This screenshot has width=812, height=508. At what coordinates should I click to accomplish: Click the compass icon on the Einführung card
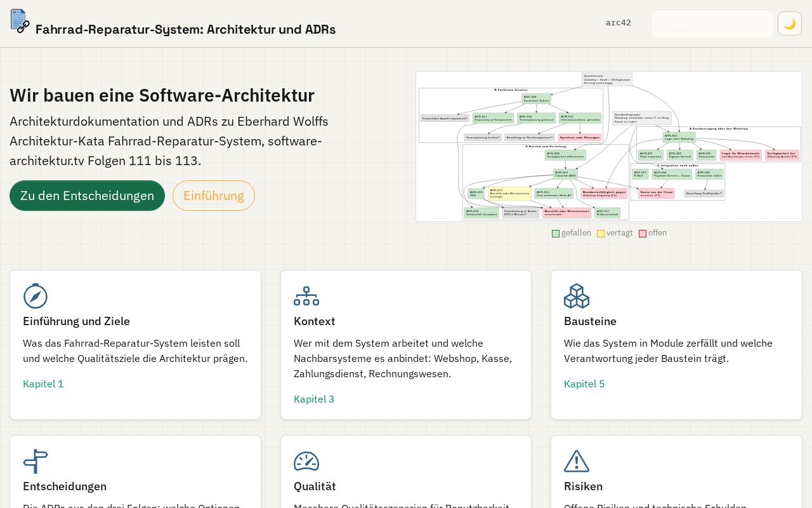click(36, 296)
